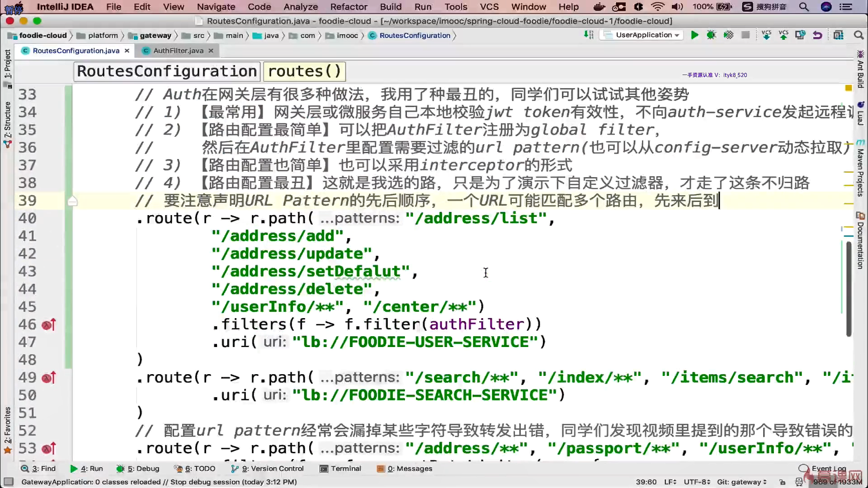
Task: Click build project binary arrow icon
Action: (x=589, y=35)
